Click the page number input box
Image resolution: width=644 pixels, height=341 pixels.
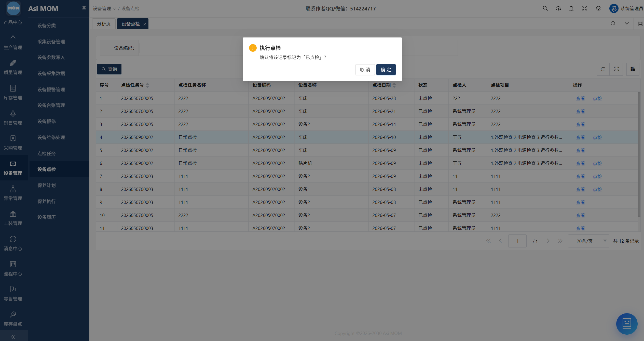click(517, 241)
